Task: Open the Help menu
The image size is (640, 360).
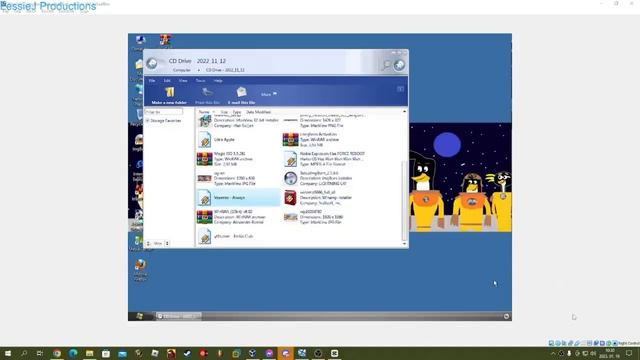Action: pos(218,80)
